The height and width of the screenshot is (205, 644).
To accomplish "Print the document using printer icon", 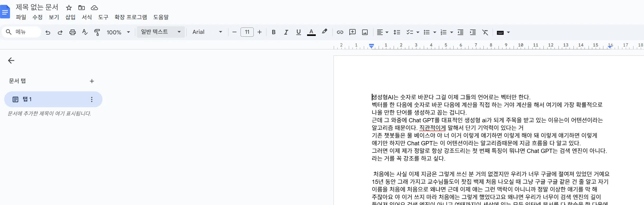I will tap(73, 32).
